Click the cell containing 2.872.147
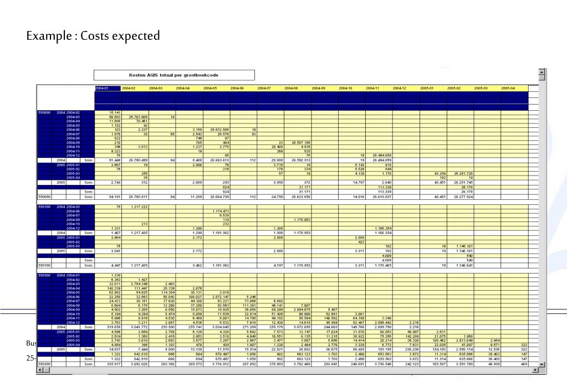Viewport: 567px width, 392px height. tap(217, 297)
